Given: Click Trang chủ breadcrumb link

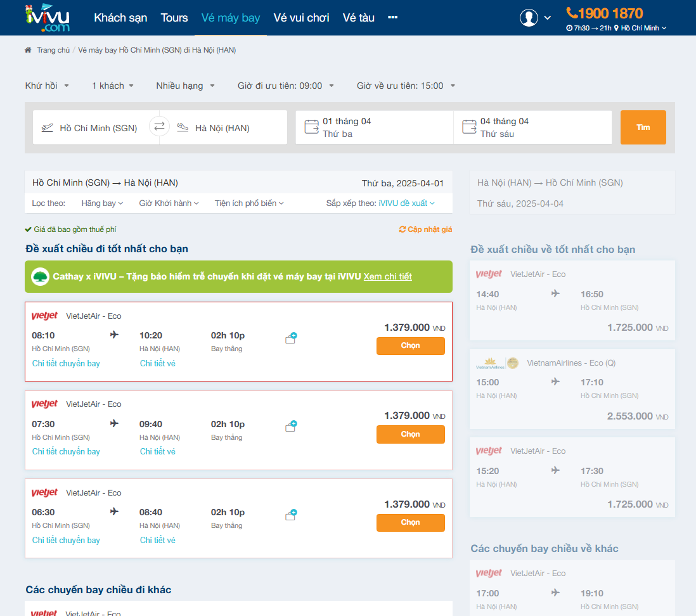Looking at the screenshot, I should click(x=53, y=50).
